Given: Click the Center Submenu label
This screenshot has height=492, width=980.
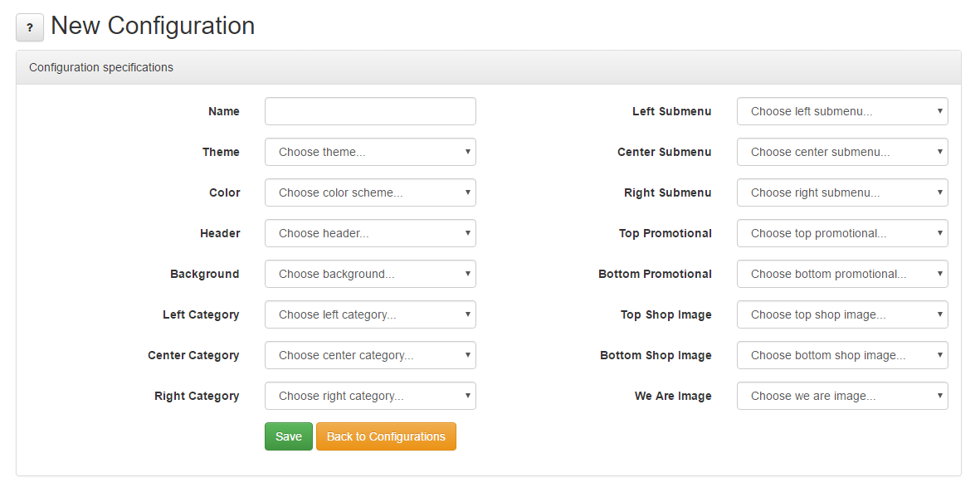Looking at the screenshot, I should [665, 152].
